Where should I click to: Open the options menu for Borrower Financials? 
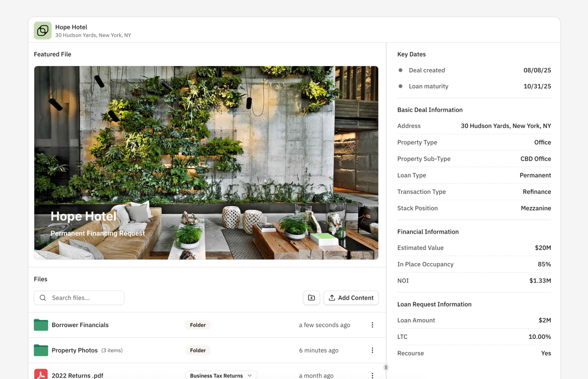point(372,325)
